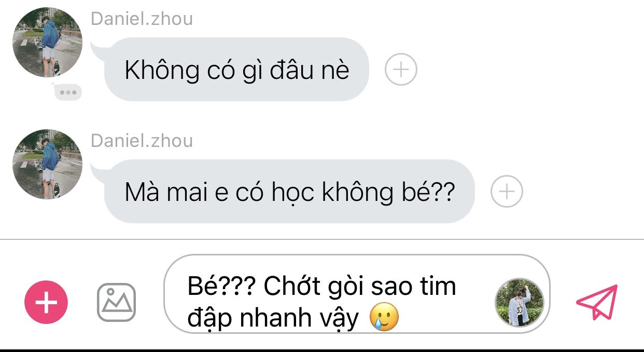Open Daniel.zhou's avatar beside the first message
644x352 pixels.
tap(47, 42)
